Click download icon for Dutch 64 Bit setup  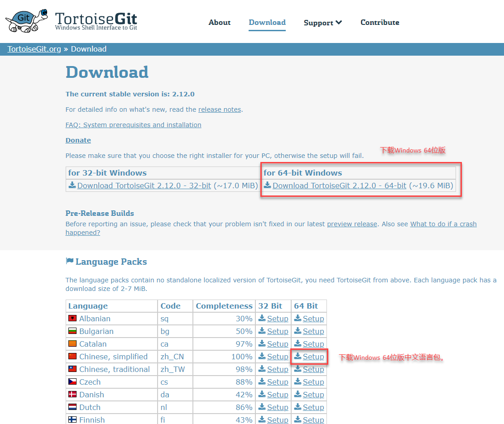pyautogui.click(x=298, y=407)
